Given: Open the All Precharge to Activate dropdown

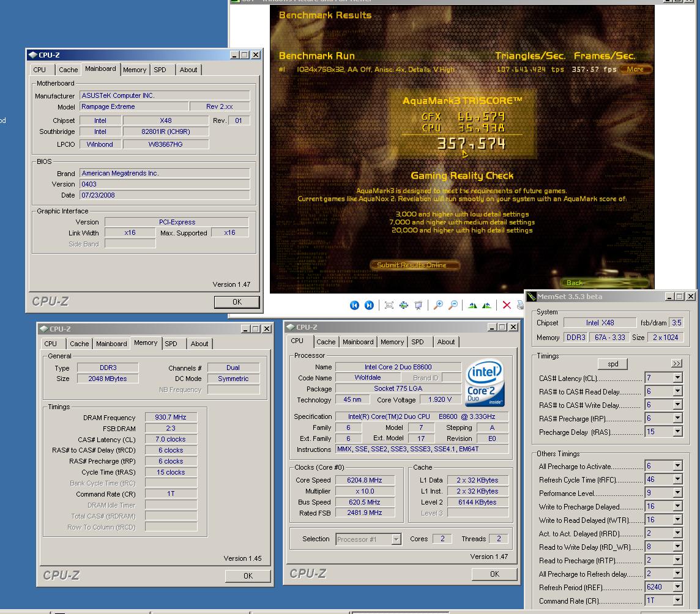Looking at the screenshot, I should pyautogui.click(x=677, y=466).
